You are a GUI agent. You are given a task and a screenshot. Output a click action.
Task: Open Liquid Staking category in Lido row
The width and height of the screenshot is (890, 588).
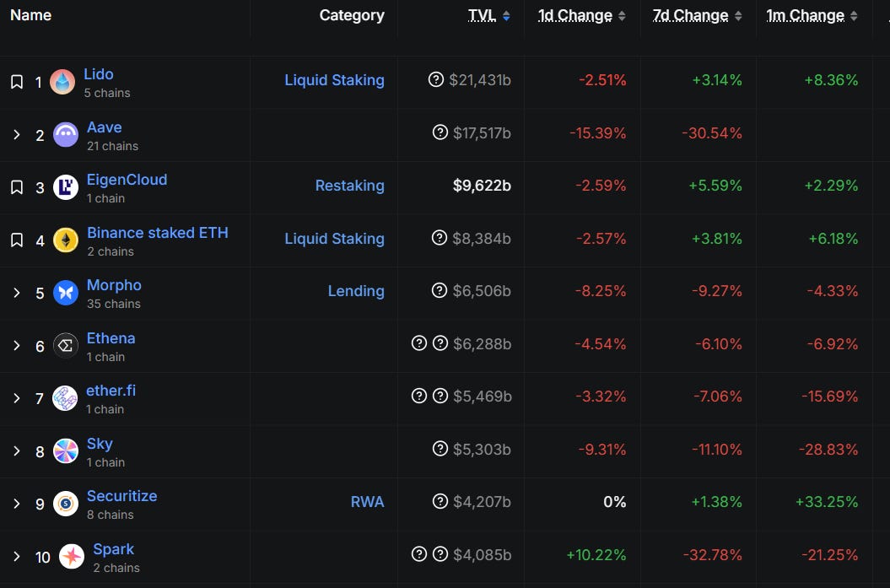[334, 80]
